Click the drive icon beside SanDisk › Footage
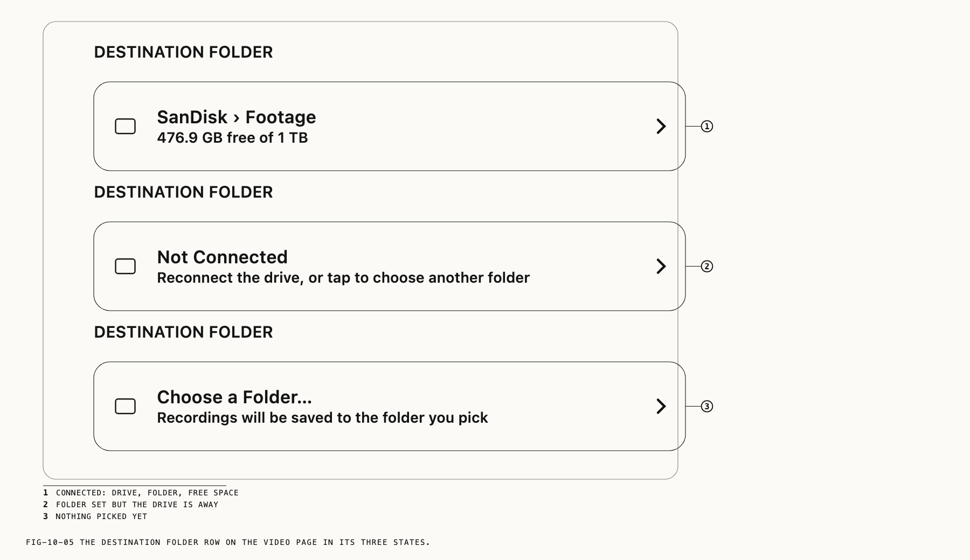Viewport: 970px width, 560px height. pos(125,126)
